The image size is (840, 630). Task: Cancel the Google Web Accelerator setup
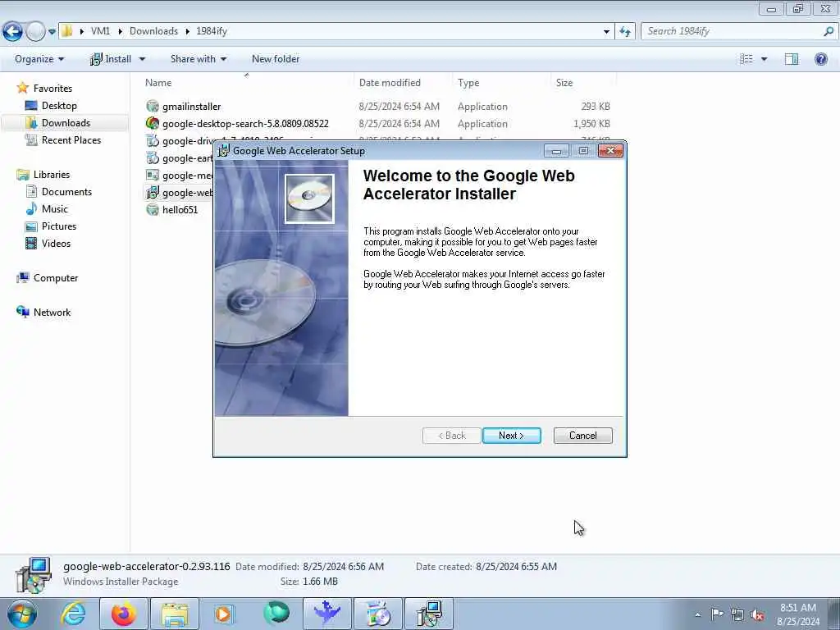pos(582,436)
